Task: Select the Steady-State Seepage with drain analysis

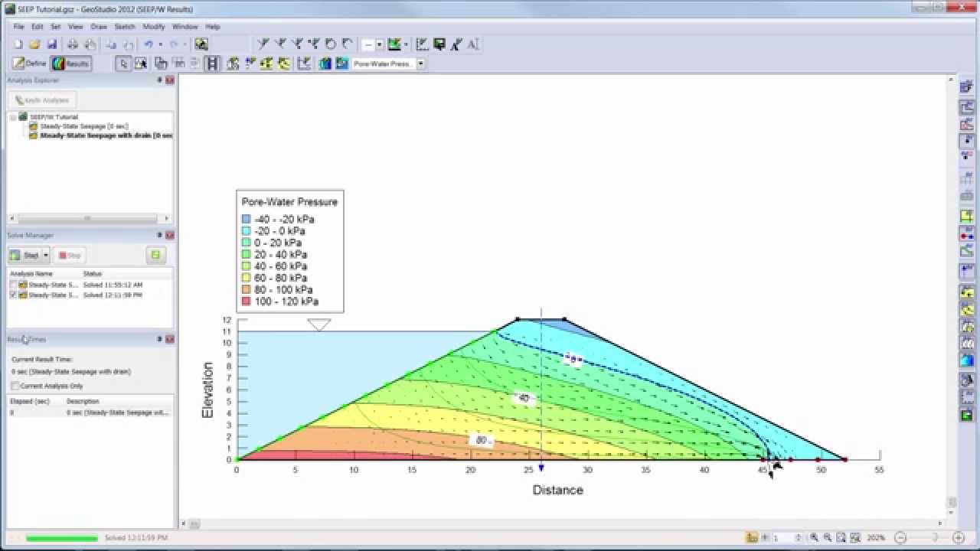Action: click(x=106, y=135)
